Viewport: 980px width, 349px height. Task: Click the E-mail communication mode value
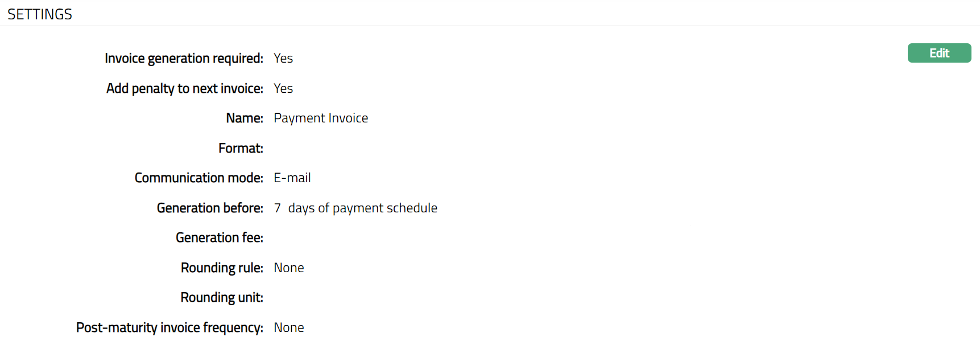(x=292, y=178)
